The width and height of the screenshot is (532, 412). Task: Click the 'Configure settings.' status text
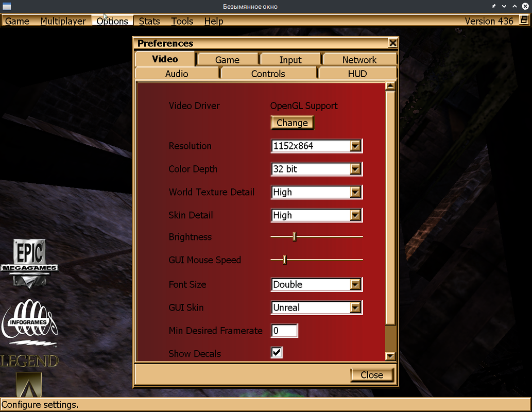click(x=40, y=405)
